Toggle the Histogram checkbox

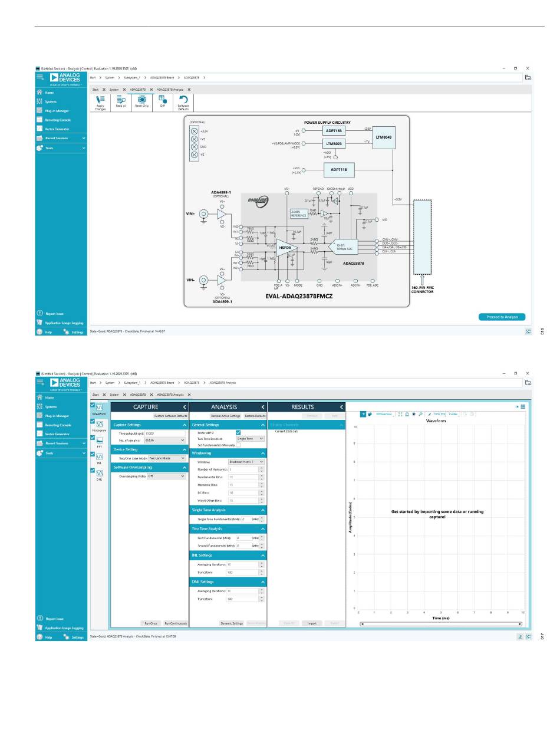93,421
